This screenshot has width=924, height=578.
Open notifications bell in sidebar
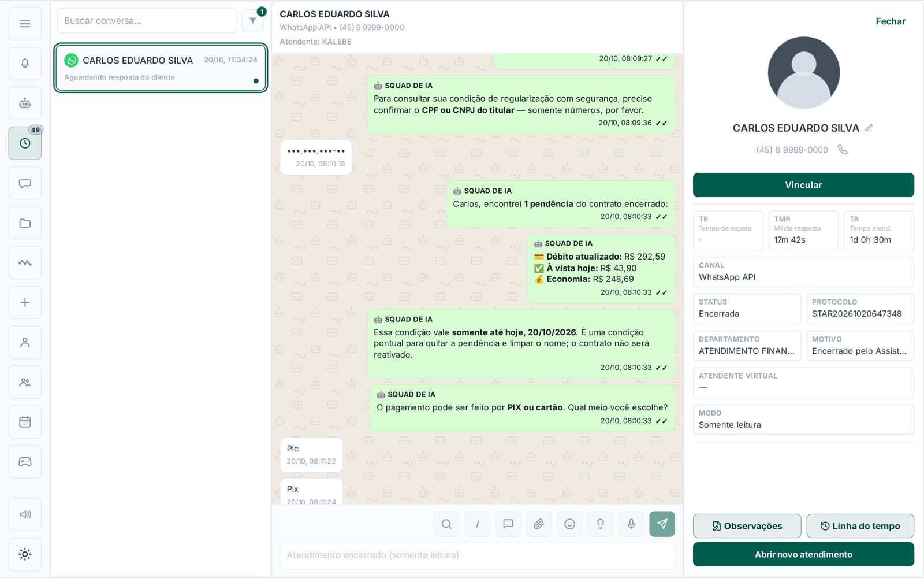pos(25,64)
